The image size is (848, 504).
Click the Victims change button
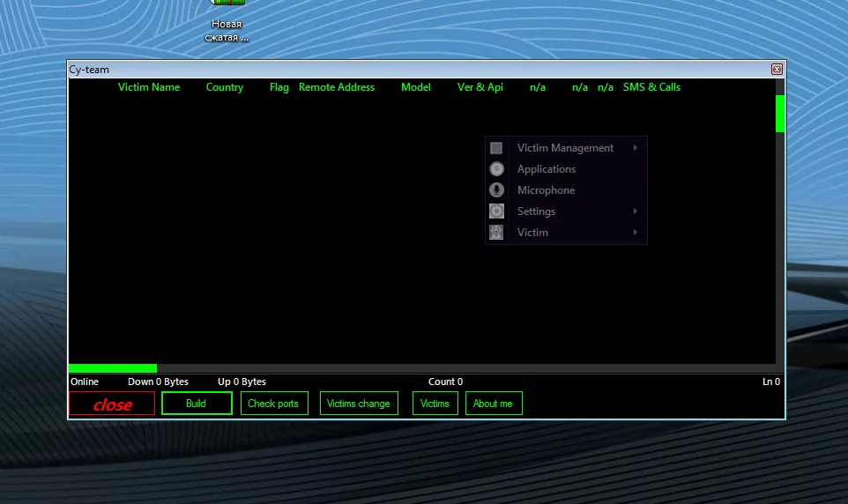tap(358, 404)
